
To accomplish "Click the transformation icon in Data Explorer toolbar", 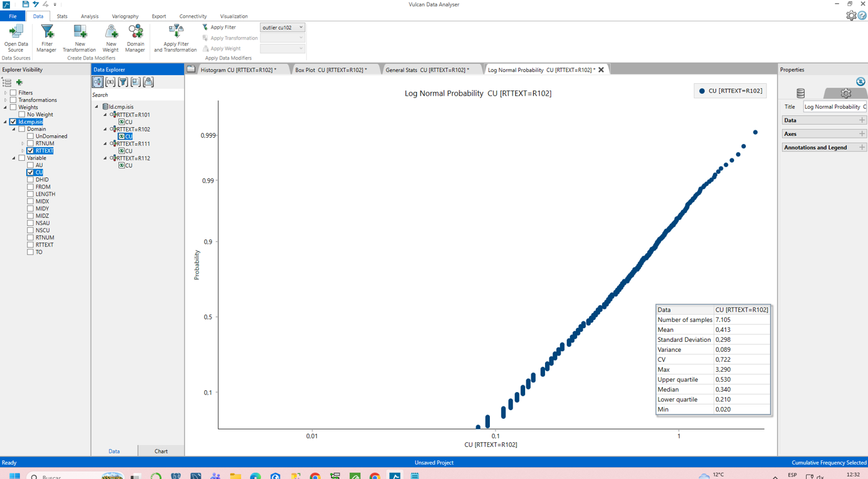I will pos(135,82).
